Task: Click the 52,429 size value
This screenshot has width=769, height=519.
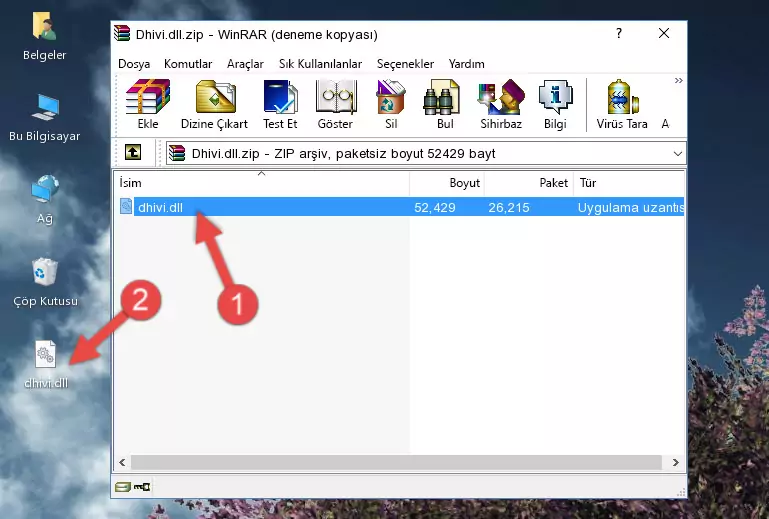Action: (435, 208)
